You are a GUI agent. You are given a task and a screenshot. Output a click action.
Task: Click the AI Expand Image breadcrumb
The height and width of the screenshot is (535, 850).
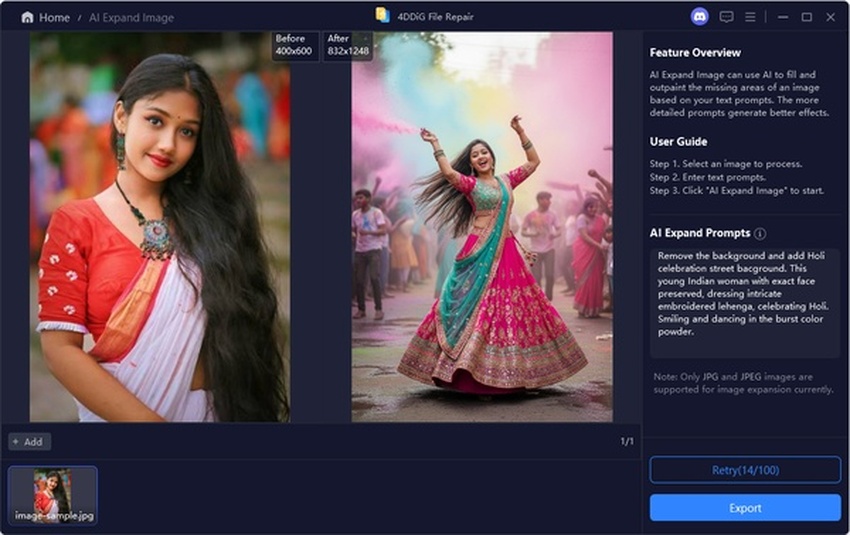[x=131, y=17]
